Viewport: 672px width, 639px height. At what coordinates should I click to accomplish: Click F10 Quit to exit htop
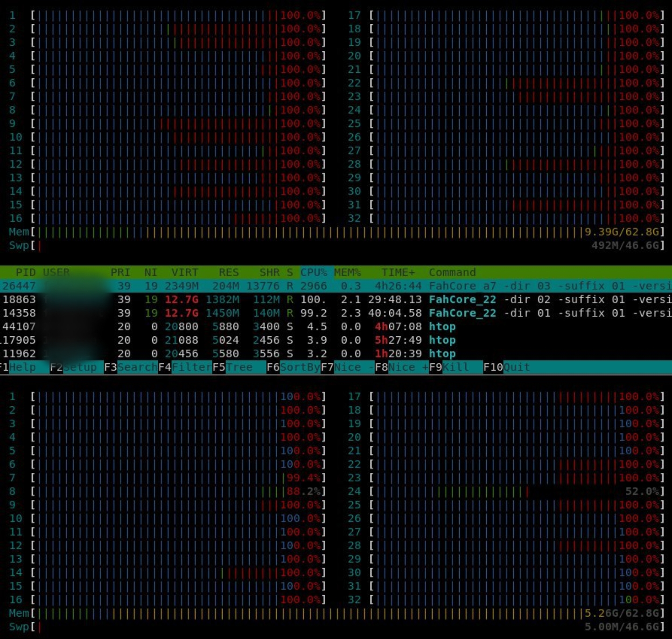click(516, 368)
